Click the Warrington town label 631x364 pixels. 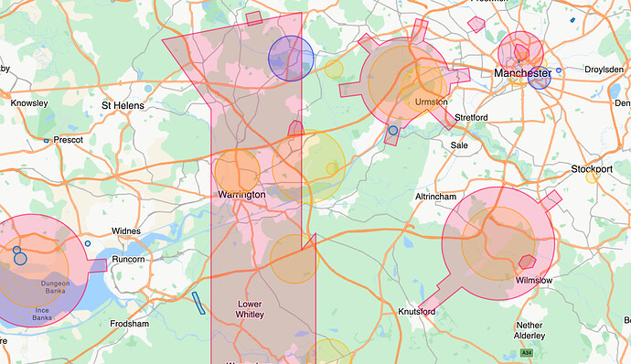241,195
